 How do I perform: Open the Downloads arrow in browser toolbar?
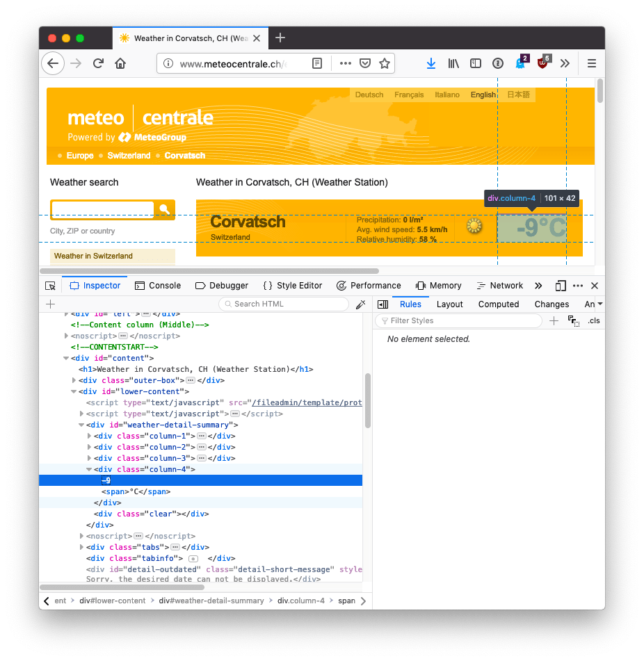(431, 63)
